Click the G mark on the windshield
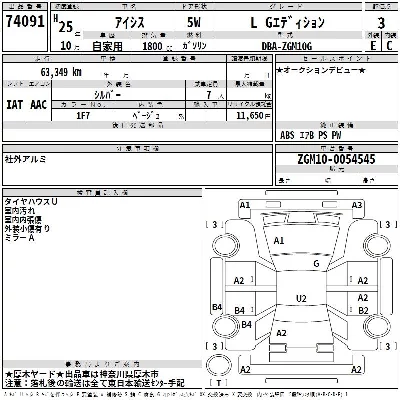Viewport: 400px width, 400px height. click(316, 264)
